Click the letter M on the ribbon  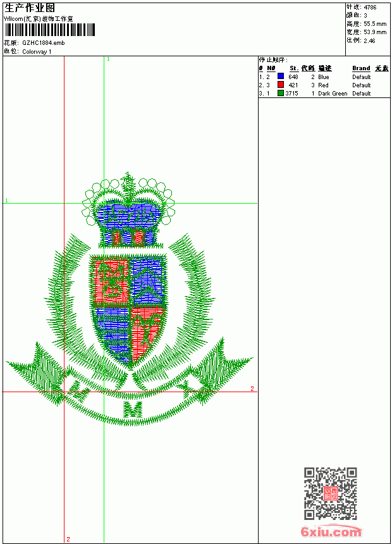coord(133,409)
